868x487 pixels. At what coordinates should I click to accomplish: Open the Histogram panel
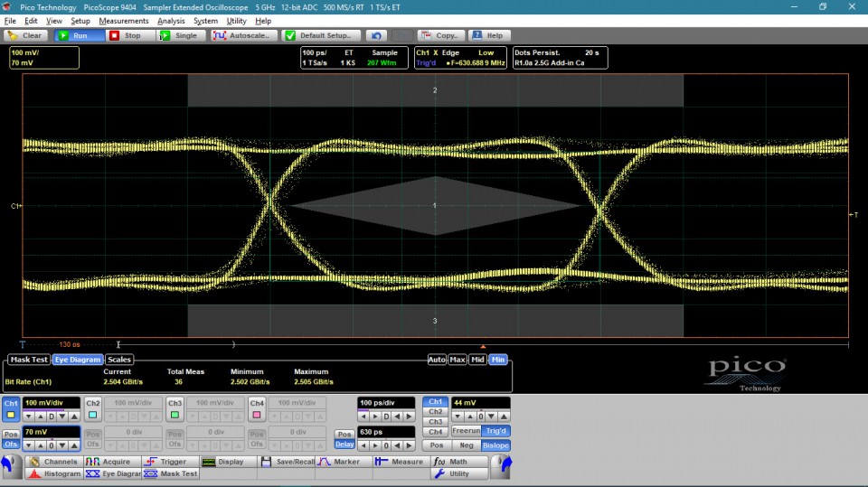pyautogui.click(x=56, y=473)
